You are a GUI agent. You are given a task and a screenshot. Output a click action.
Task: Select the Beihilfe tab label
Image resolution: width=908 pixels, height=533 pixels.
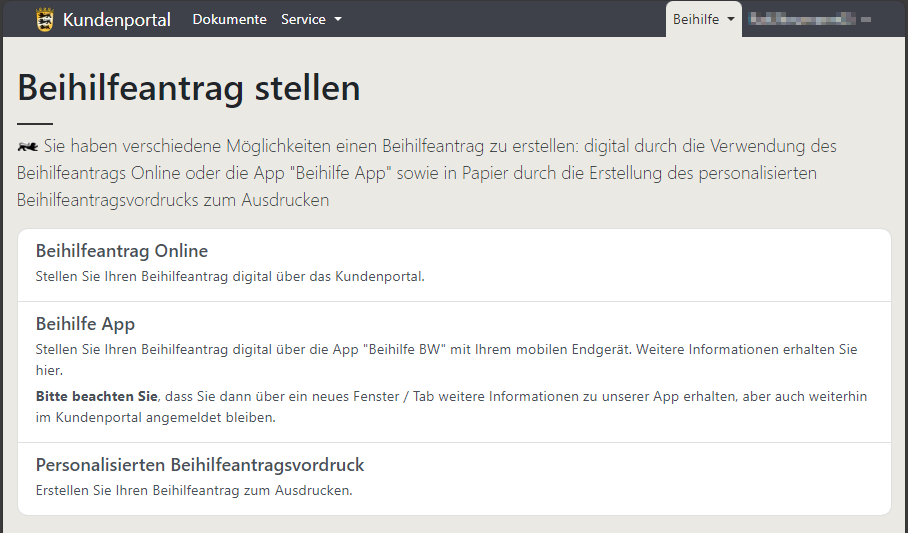pyautogui.click(x=696, y=19)
